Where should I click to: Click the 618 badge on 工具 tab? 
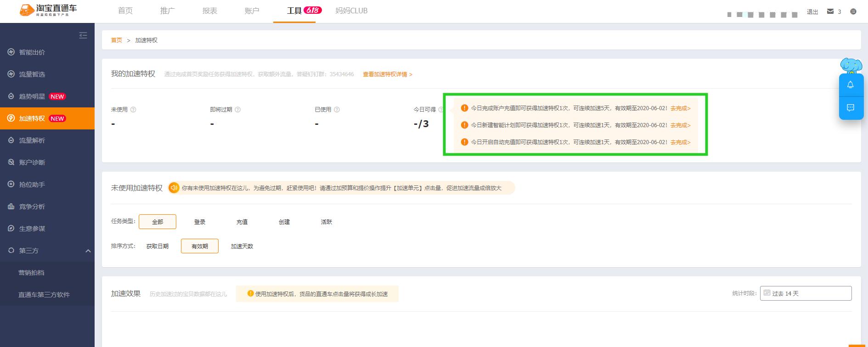pos(313,10)
